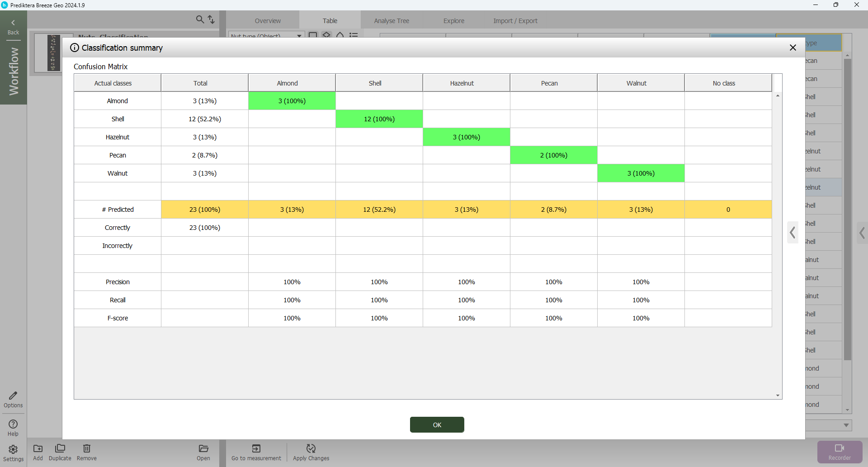
Task: Click the green Almond 3 (100%) cell
Action: tap(292, 101)
